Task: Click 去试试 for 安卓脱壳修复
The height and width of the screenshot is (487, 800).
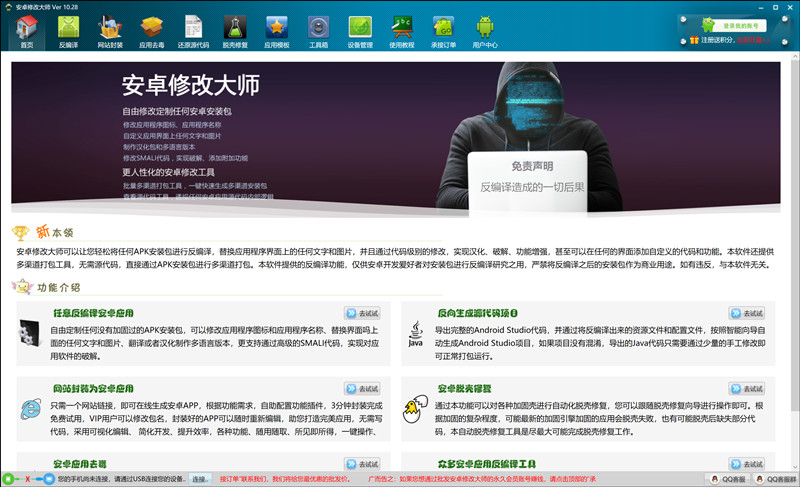Action: pyautogui.click(x=746, y=389)
